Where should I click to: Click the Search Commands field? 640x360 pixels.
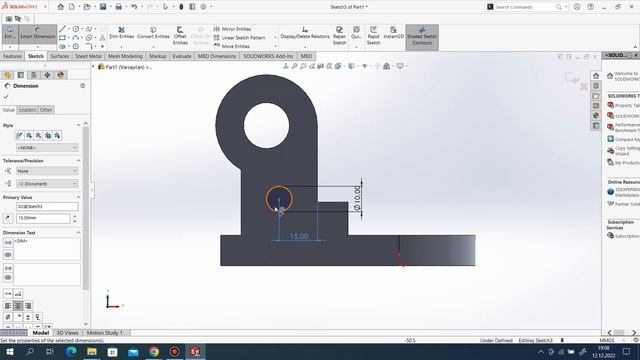coord(524,7)
